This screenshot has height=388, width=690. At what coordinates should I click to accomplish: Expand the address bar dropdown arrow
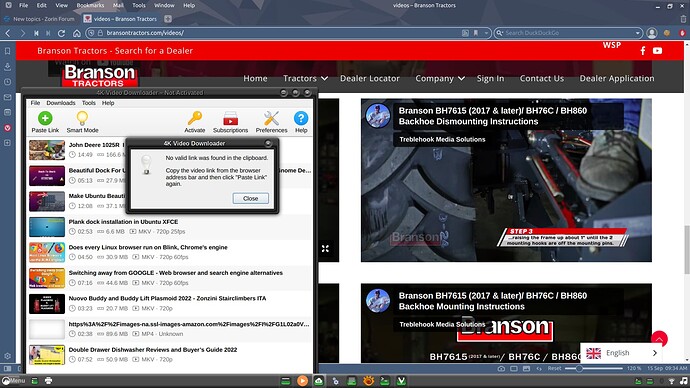[x=486, y=33]
